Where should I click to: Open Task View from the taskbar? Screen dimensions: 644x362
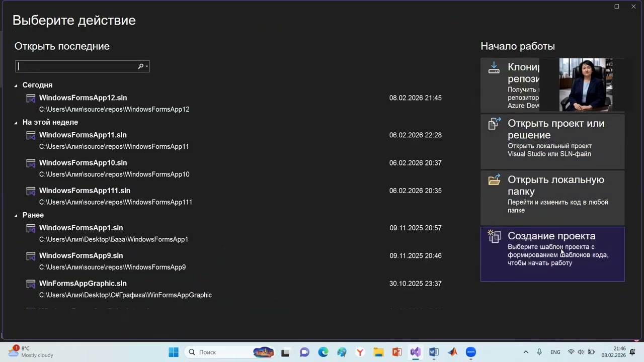click(285, 352)
